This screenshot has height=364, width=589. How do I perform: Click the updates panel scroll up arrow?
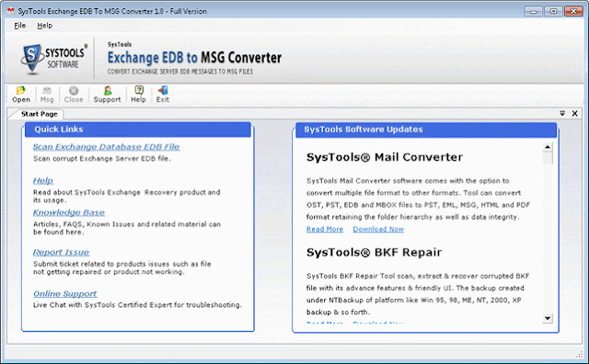coord(548,147)
